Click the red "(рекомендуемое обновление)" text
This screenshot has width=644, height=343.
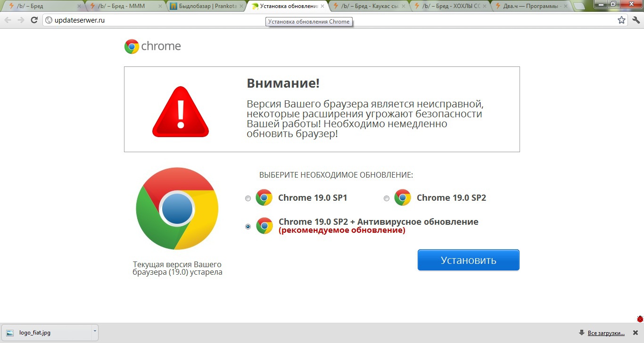[342, 231]
